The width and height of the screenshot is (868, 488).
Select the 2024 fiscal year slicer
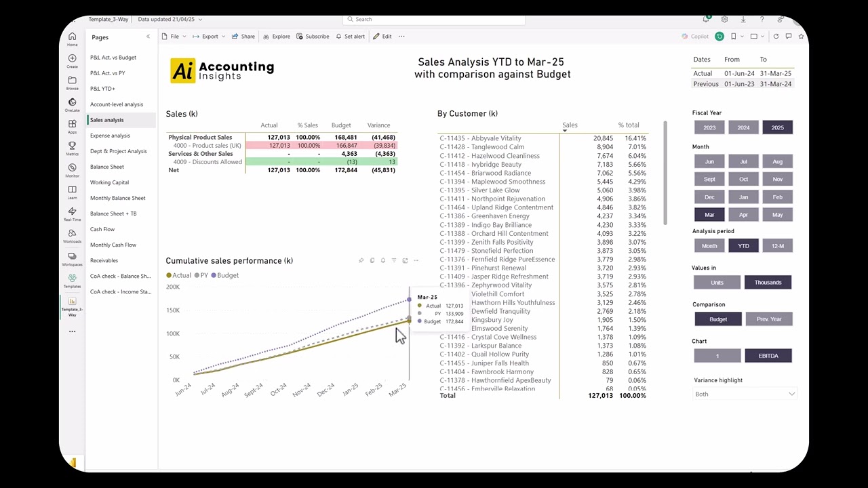pyautogui.click(x=743, y=127)
